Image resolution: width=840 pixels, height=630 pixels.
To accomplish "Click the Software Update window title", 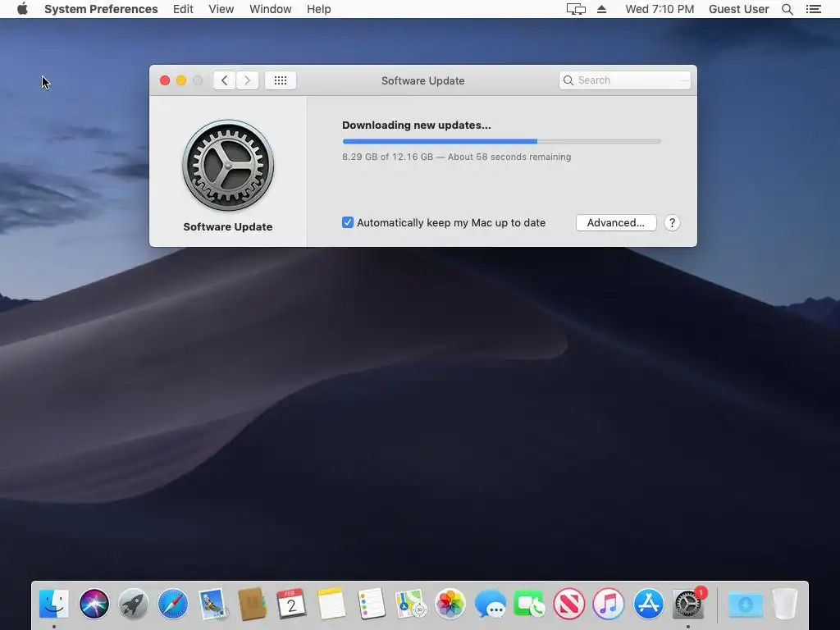I will tap(422, 80).
